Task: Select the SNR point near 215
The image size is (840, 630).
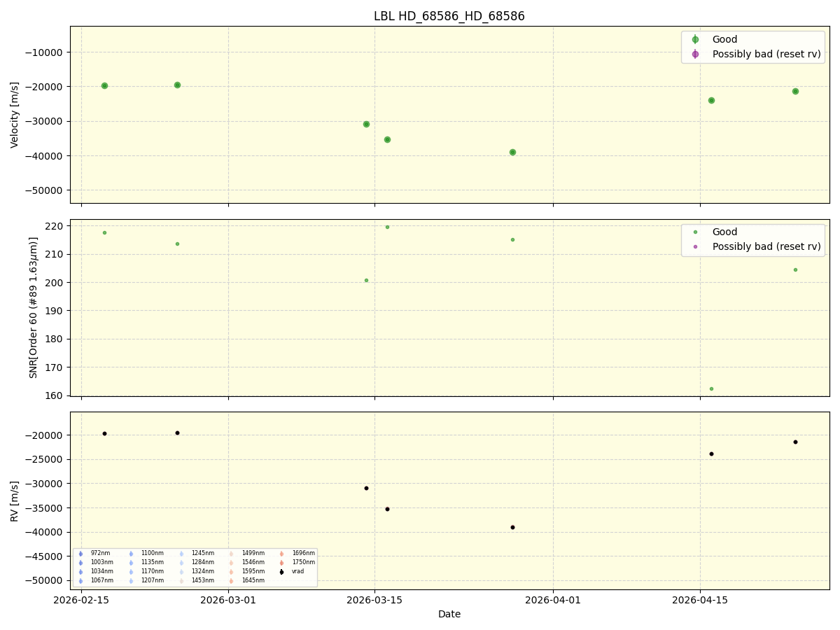Action: [512, 239]
